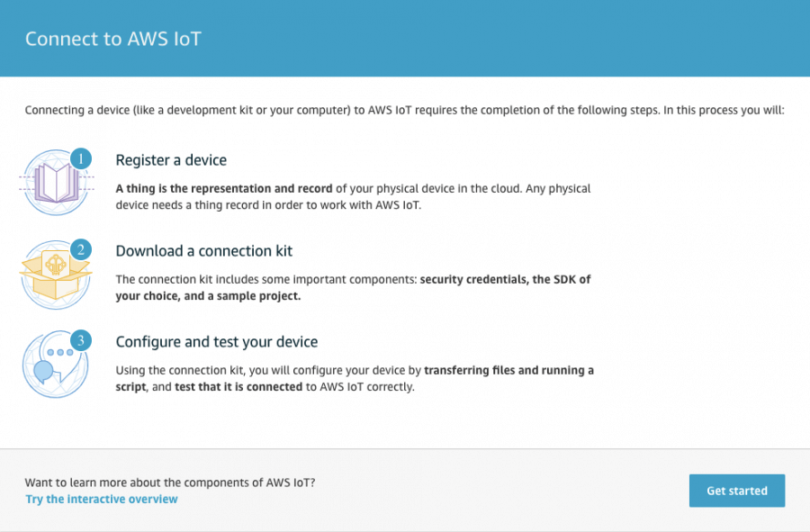Click the Get started button
This screenshot has height=532, width=810.
pos(736,491)
